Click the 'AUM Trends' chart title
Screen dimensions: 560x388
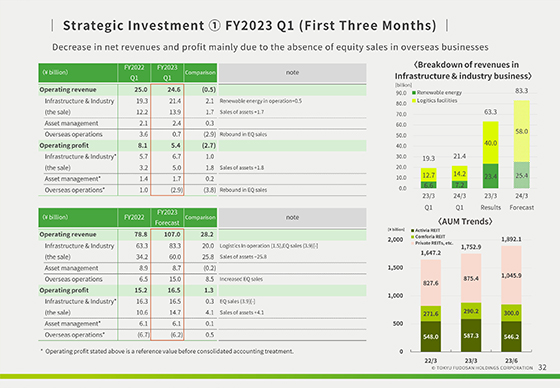point(465,222)
